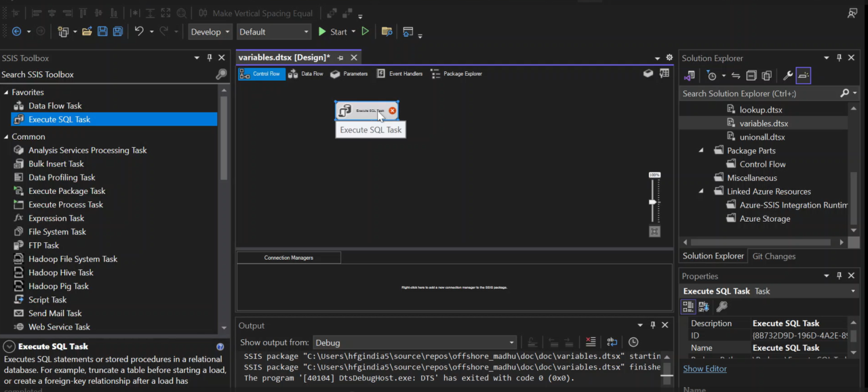The height and width of the screenshot is (392, 868).
Task: Switch to the Git Changes tab
Action: [x=774, y=256]
